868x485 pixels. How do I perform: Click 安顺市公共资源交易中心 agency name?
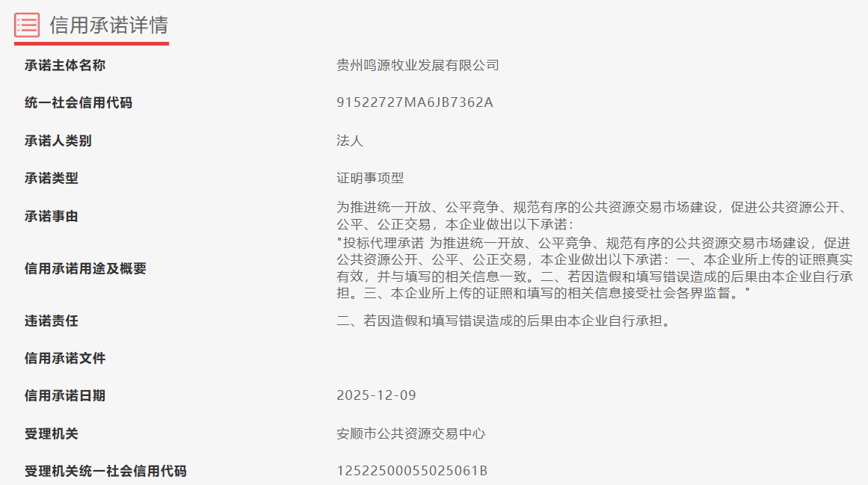410,433
